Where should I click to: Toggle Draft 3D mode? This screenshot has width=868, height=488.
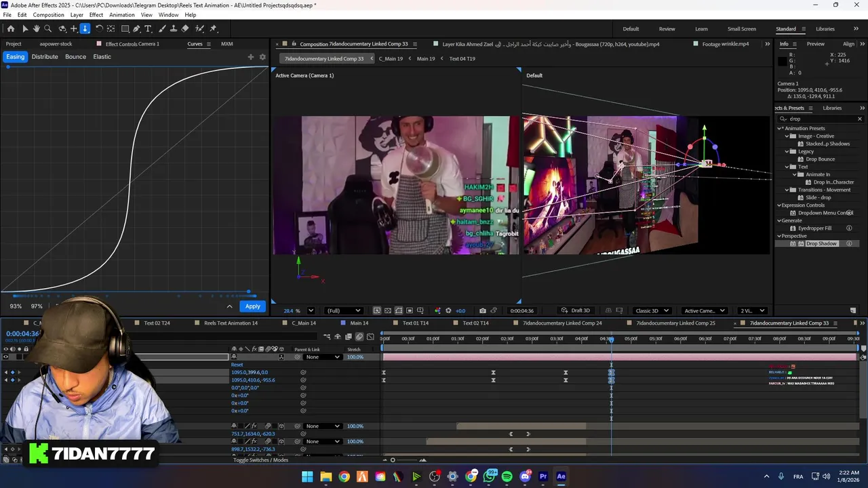pos(576,310)
